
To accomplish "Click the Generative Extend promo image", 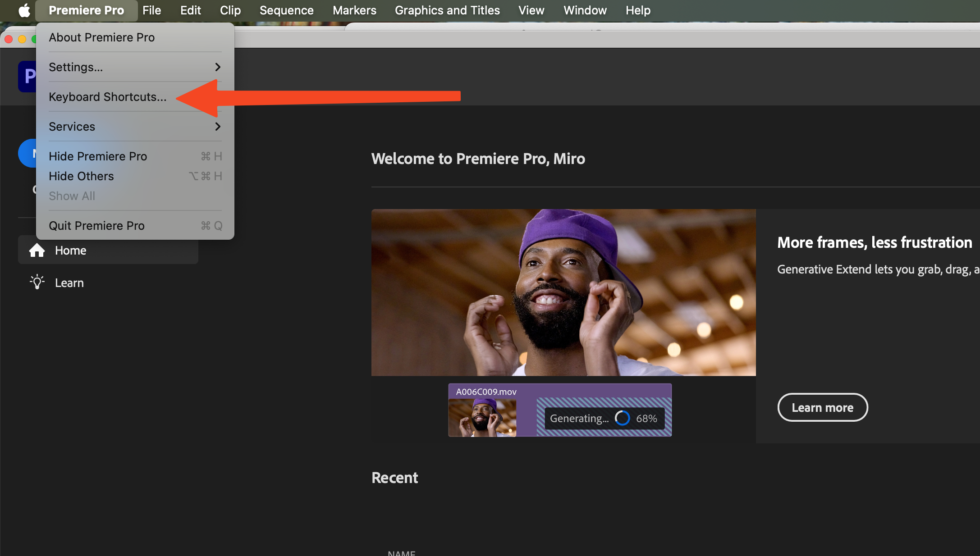I will [563, 292].
